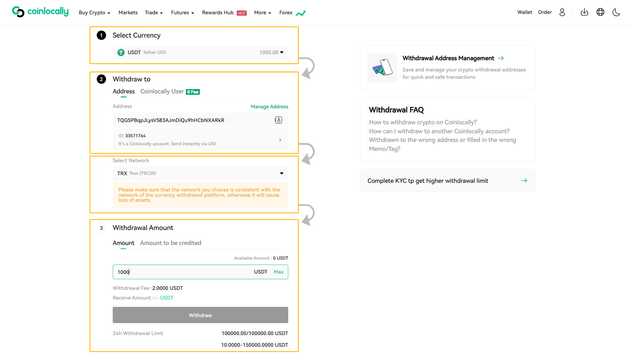Switch to Amount to be credited tab
Viewport: 632px width, 364px height.
click(171, 243)
